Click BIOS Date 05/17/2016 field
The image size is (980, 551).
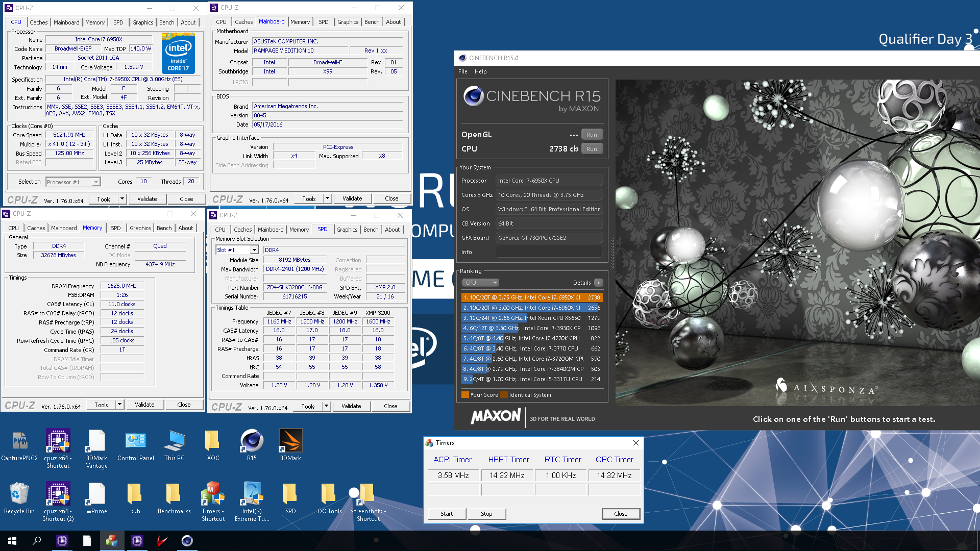tap(327, 124)
